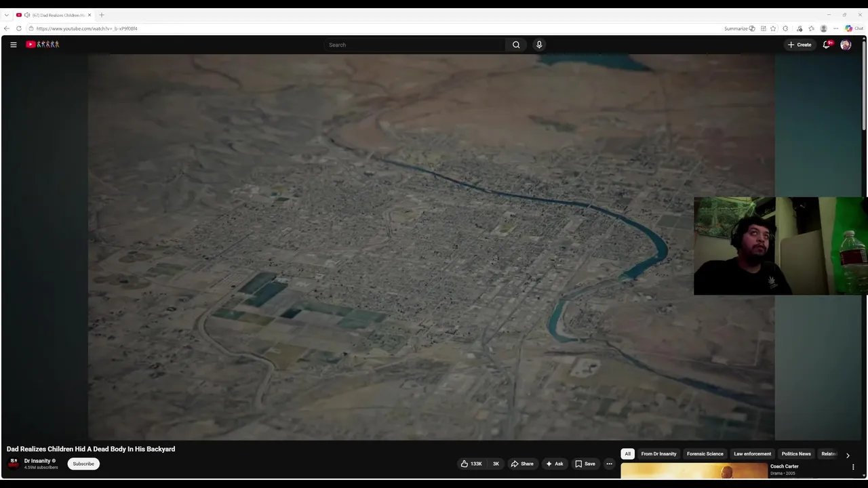Select the Politics News chip

(x=796, y=454)
